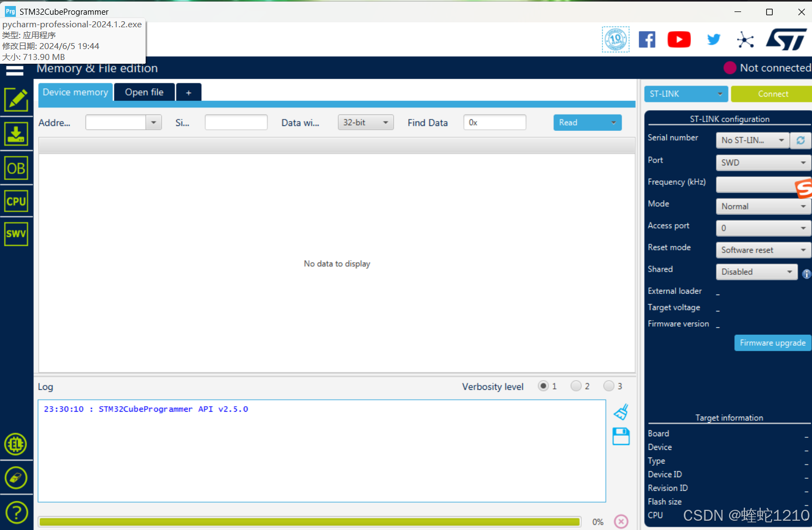Select verbosity level 2

576,386
